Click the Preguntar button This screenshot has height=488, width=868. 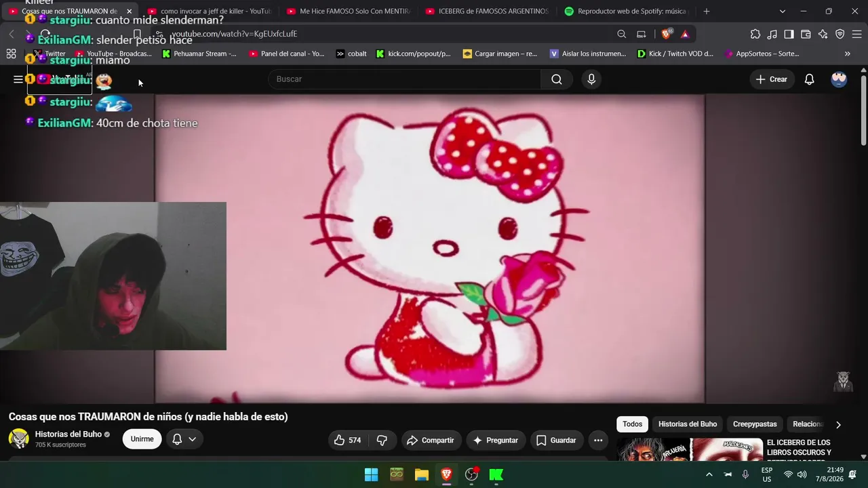(496, 441)
